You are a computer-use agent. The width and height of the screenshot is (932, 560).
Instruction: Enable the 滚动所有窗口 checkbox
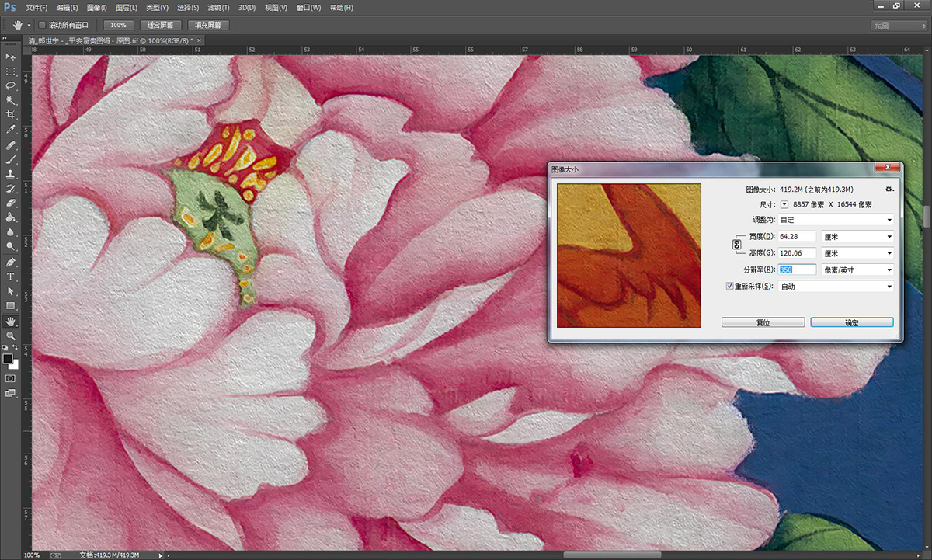click(x=43, y=25)
